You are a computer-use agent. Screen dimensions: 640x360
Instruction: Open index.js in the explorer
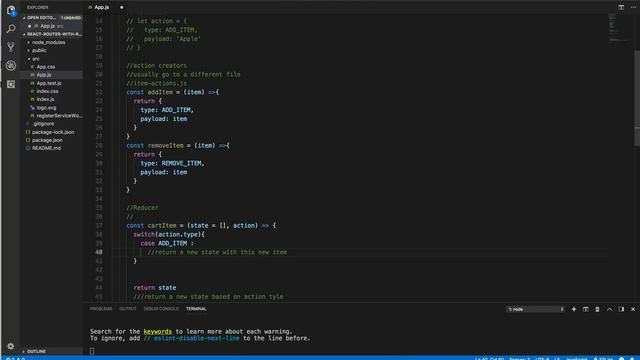[x=45, y=99]
